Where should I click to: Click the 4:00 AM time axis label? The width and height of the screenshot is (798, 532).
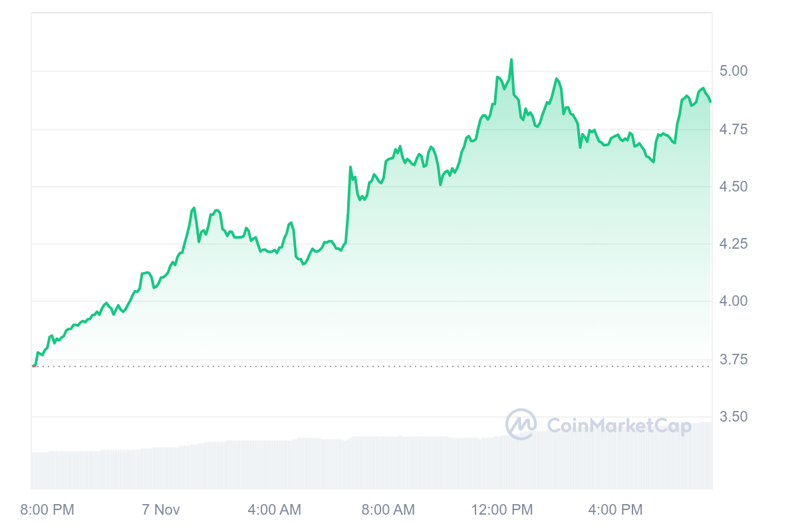coord(274,510)
